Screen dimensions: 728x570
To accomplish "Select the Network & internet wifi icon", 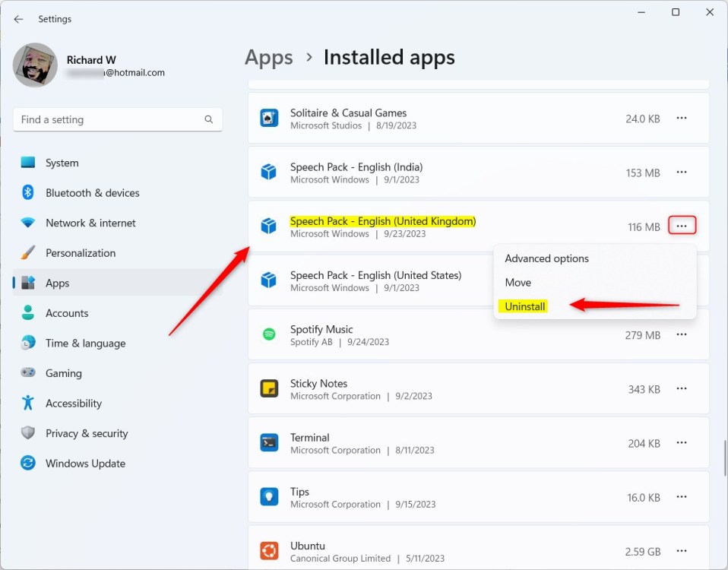I will 28,223.
